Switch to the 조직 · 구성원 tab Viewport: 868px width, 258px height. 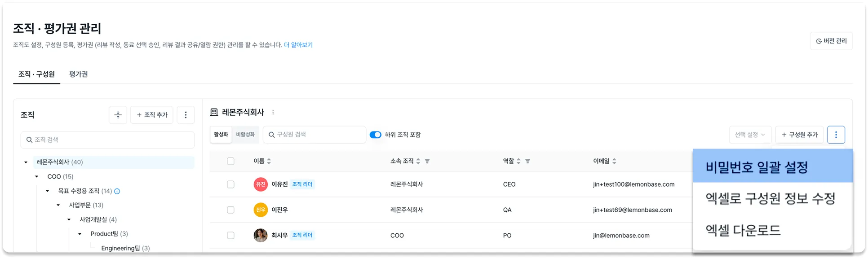[36, 74]
